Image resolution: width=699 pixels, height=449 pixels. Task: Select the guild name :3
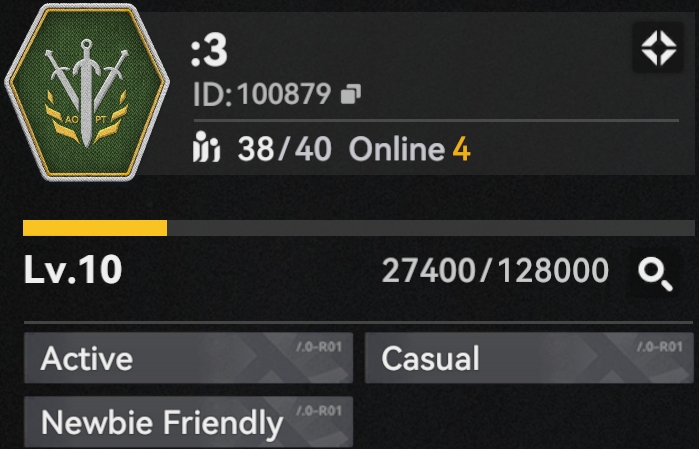tap(209, 51)
